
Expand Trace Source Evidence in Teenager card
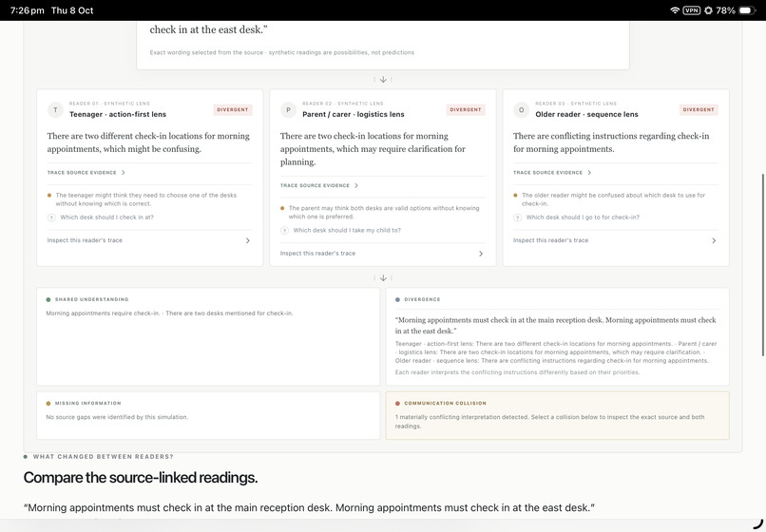pyautogui.click(x=86, y=173)
